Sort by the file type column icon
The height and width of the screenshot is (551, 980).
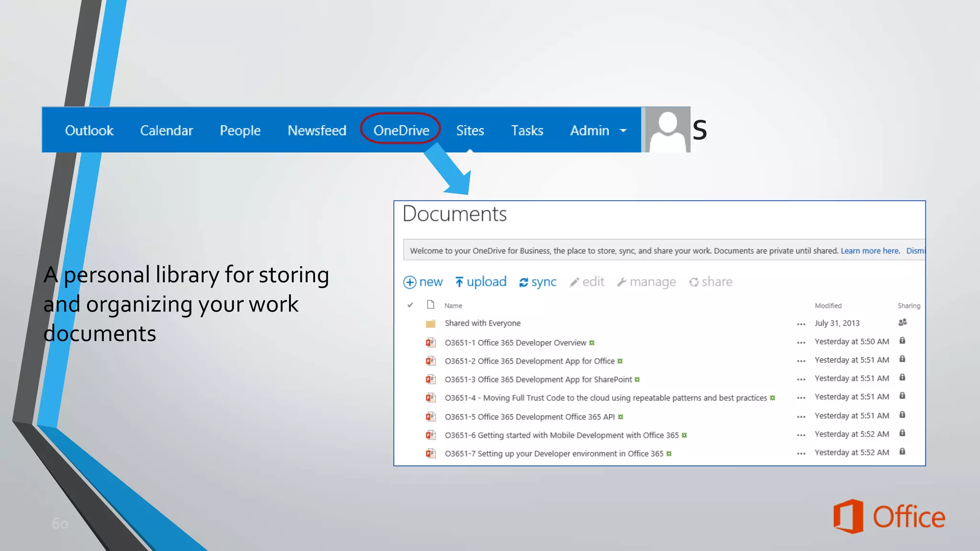(431, 305)
